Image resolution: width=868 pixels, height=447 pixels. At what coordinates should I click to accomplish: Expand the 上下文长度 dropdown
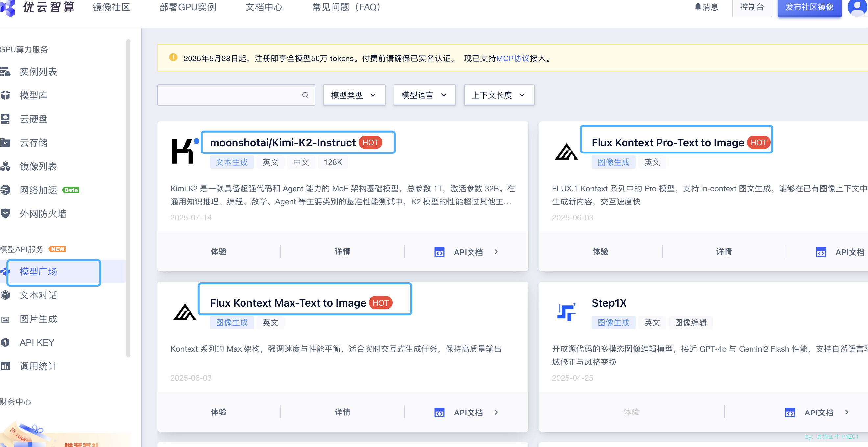(x=499, y=95)
